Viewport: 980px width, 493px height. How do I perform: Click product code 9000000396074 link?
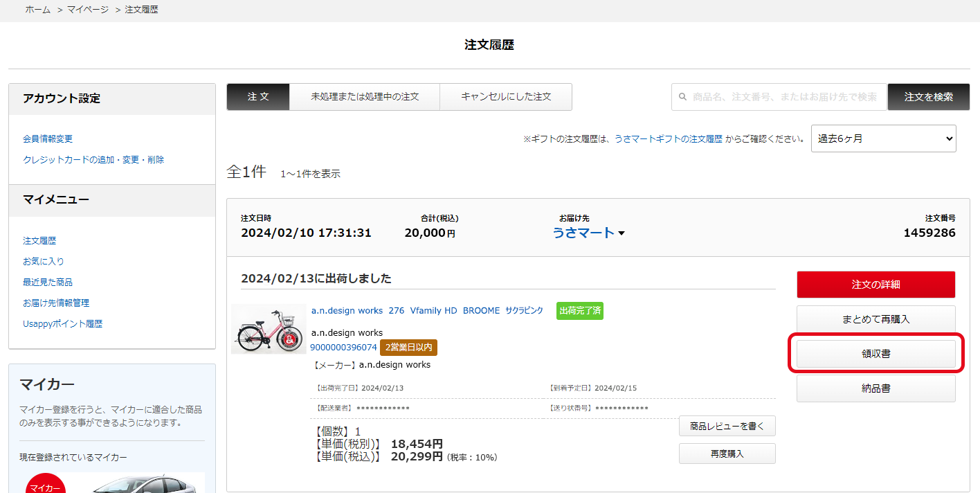[343, 347]
